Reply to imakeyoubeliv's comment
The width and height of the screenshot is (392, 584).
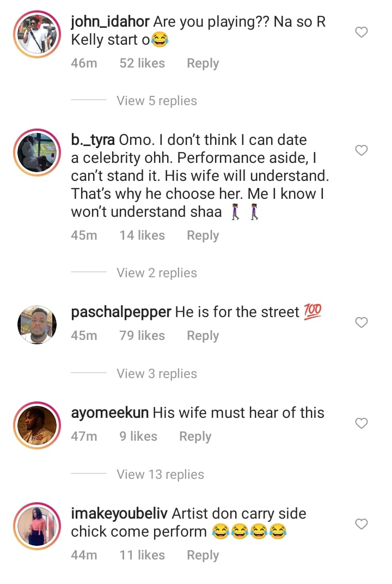[203, 555]
